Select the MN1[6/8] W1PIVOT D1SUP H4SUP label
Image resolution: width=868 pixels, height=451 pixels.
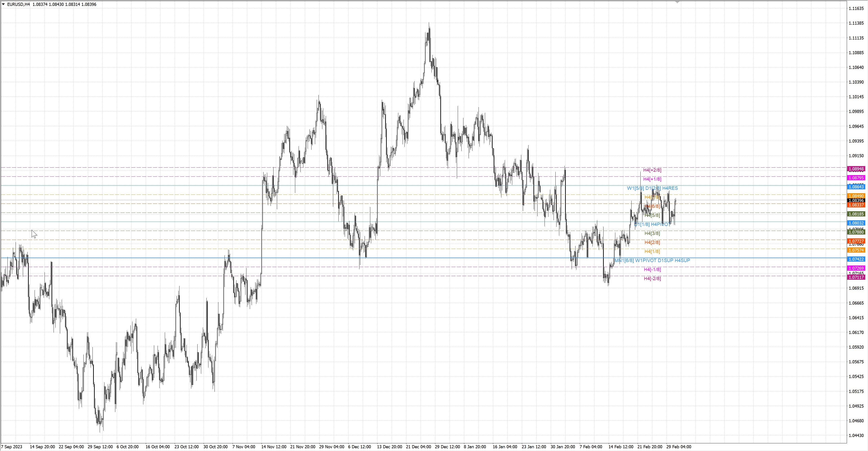(x=652, y=260)
